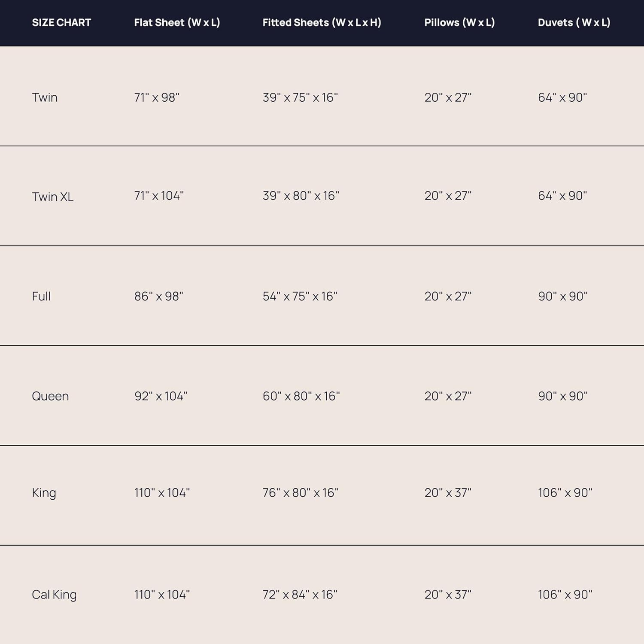Image resolution: width=644 pixels, height=644 pixels.
Task: Select the Full fitted sheet 54" x 75" x 16"
Action: [300, 296]
